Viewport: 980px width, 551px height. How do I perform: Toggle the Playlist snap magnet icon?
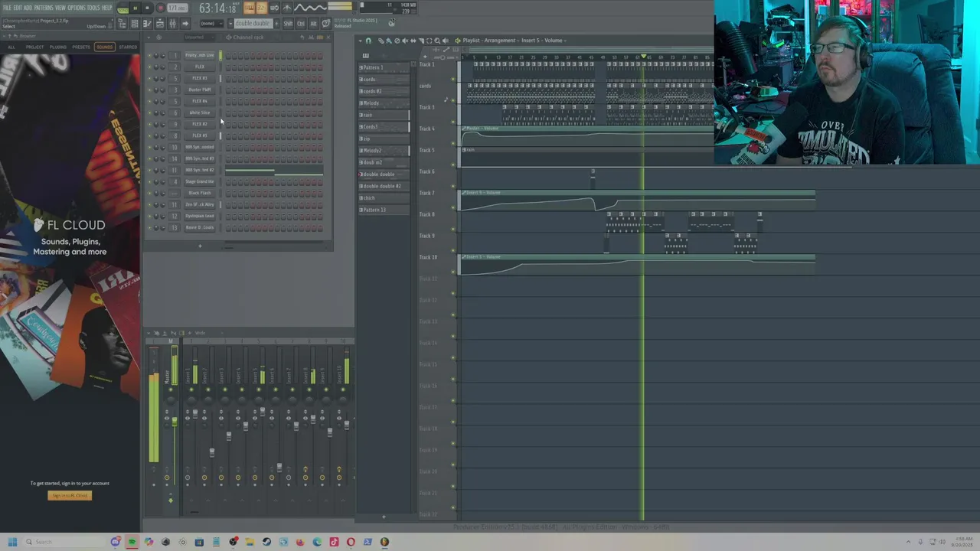point(368,41)
